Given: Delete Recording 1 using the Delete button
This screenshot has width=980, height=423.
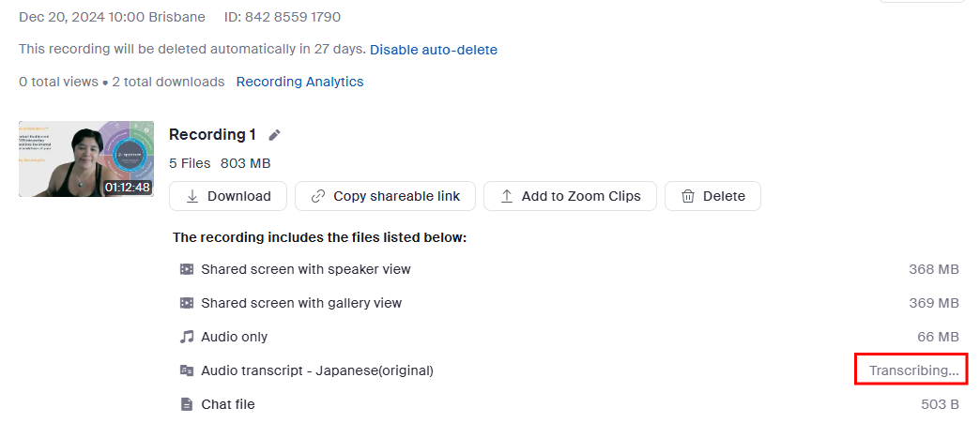Looking at the screenshot, I should (x=712, y=196).
